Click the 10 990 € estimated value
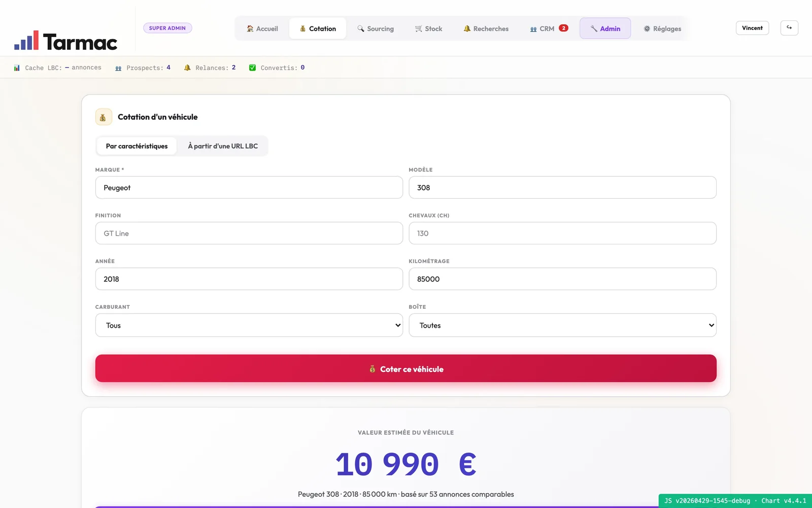Image resolution: width=812 pixels, height=508 pixels. coord(406,464)
